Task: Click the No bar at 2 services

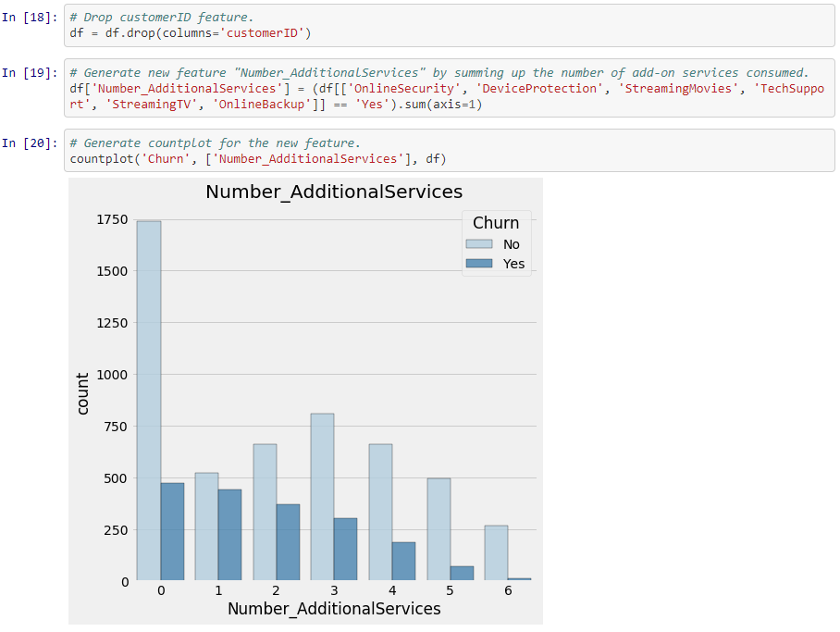Action: coord(266,512)
